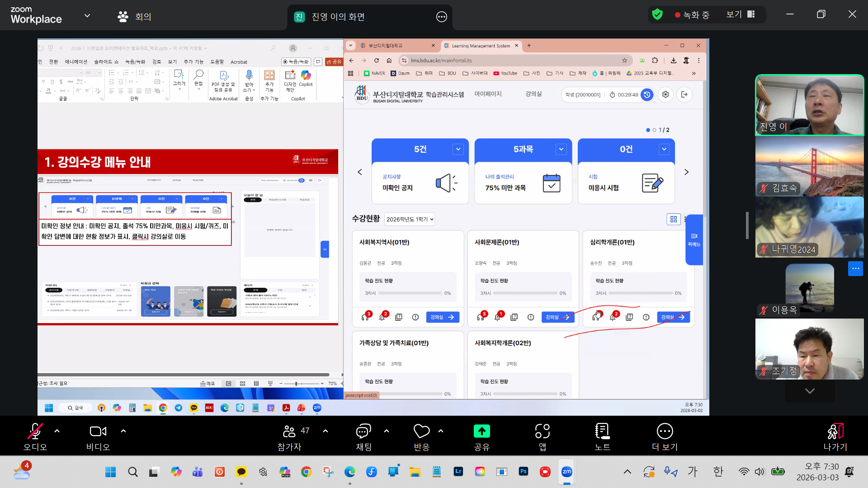Click the Leave meeting icon
Image resolution: width=868 pixels, height=488 pixels.
coord(835,432)
